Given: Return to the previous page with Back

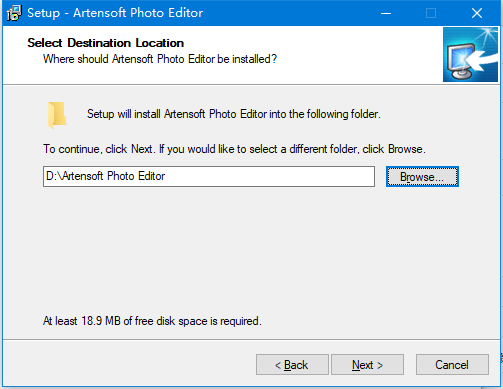Looking at the screenshot, I should coord(292,365).
